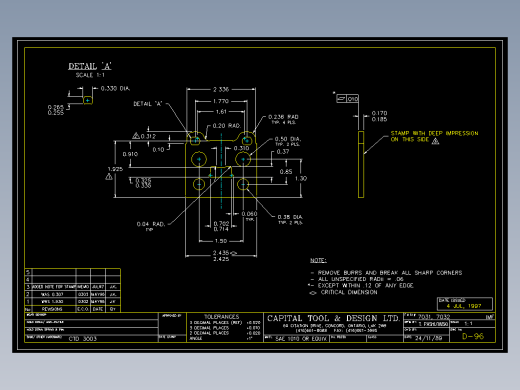
Task: Click the 24/11/89 date in title block
Action: pyautogui.click(x=428, y=338)
